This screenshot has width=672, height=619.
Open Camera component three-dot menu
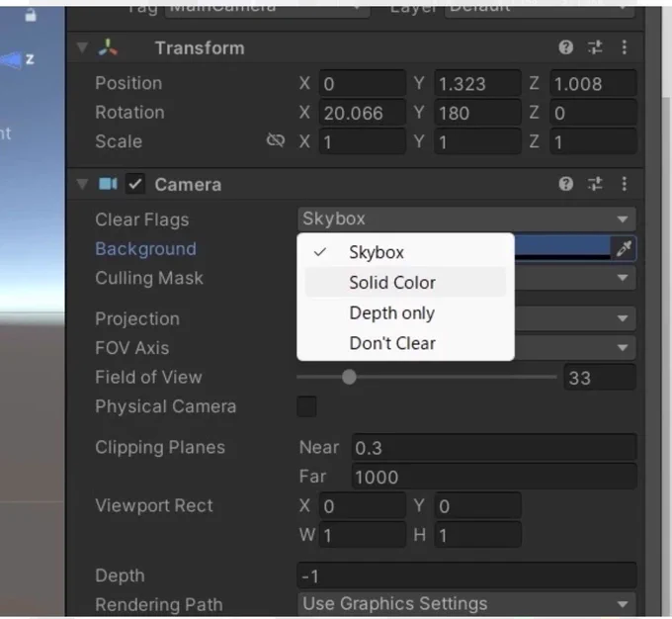pos(624,184)
